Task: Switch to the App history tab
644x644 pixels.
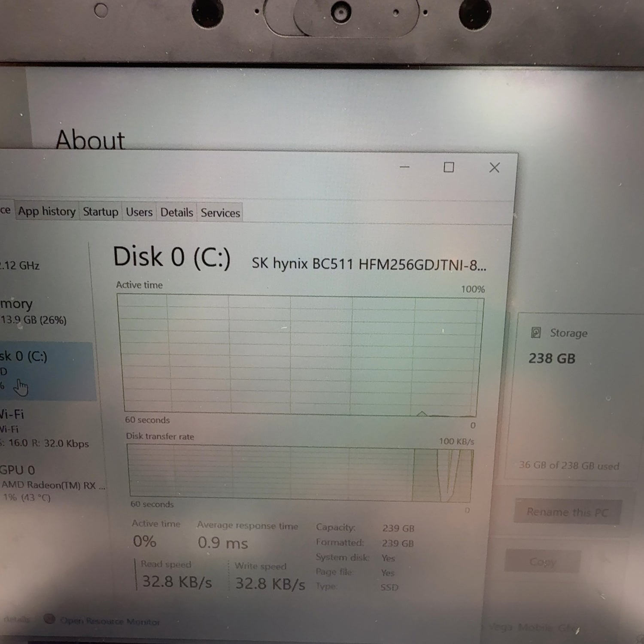Action: [x=47, y=211]
